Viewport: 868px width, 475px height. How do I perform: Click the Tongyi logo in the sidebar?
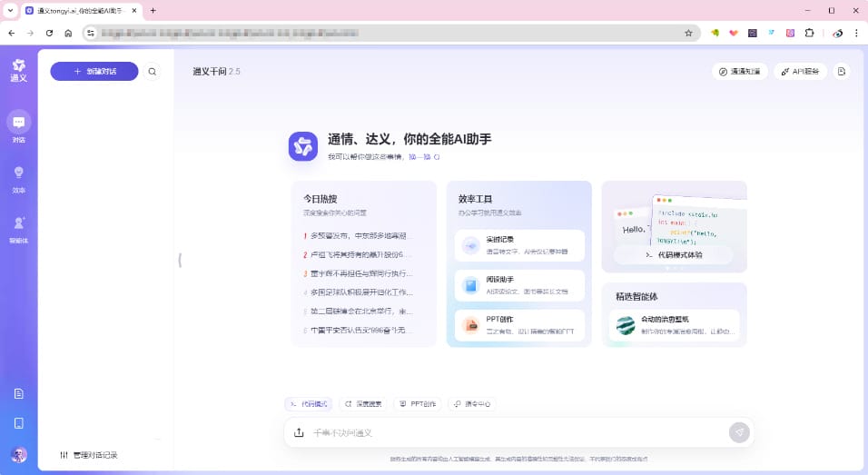19,70
